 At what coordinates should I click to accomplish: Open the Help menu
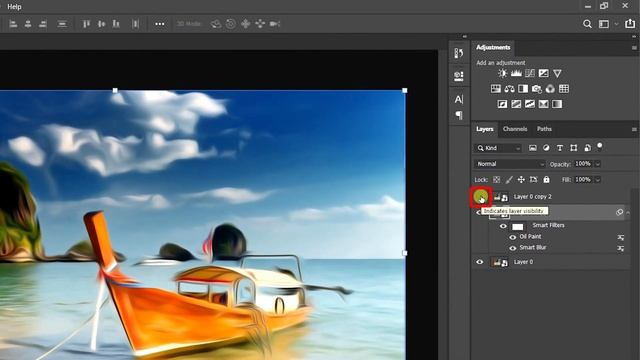pyautogui.click(x=14, y=7)
